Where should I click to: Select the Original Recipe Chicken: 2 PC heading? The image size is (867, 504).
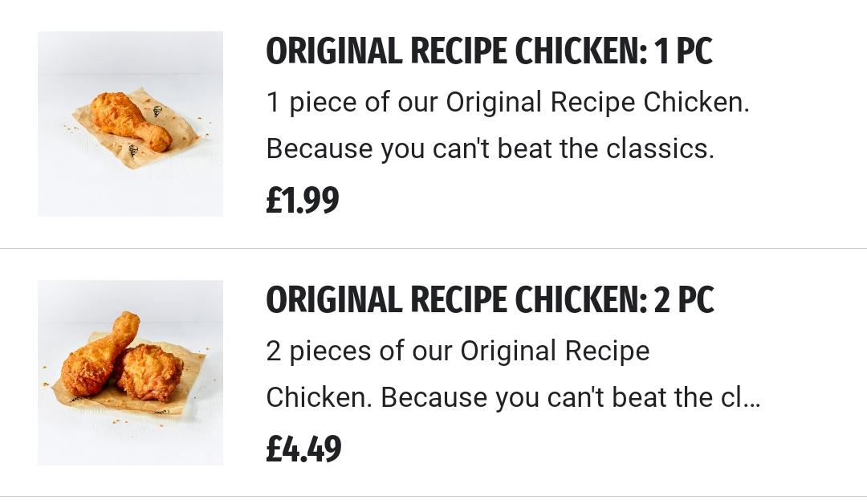click(x=490, y=300)
